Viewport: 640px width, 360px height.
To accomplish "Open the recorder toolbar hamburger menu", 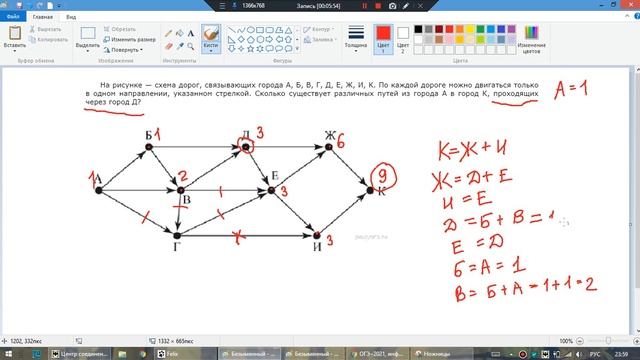I will click(222, 6).
